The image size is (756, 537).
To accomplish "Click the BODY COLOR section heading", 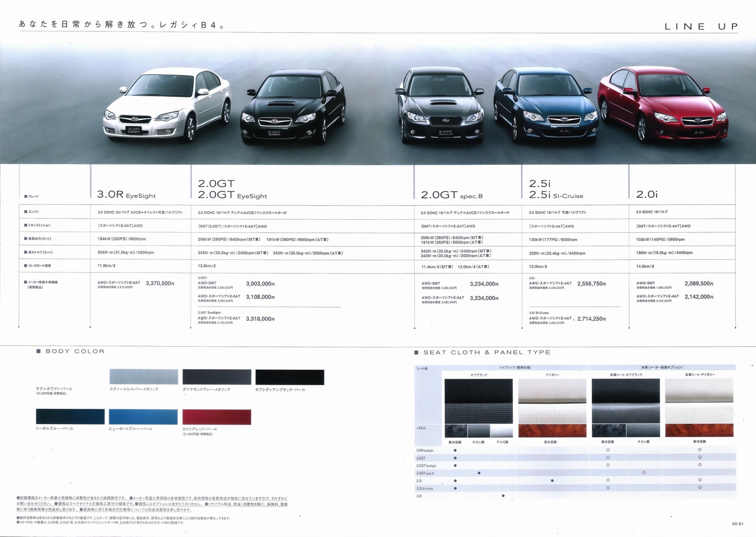I will tap(74, 352).
